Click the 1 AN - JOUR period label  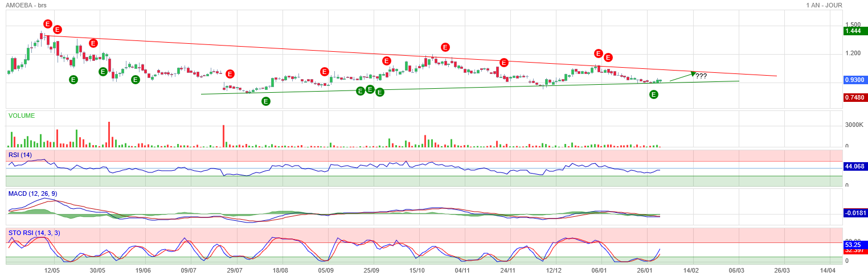pyautogui.click(x=824, y=5)
